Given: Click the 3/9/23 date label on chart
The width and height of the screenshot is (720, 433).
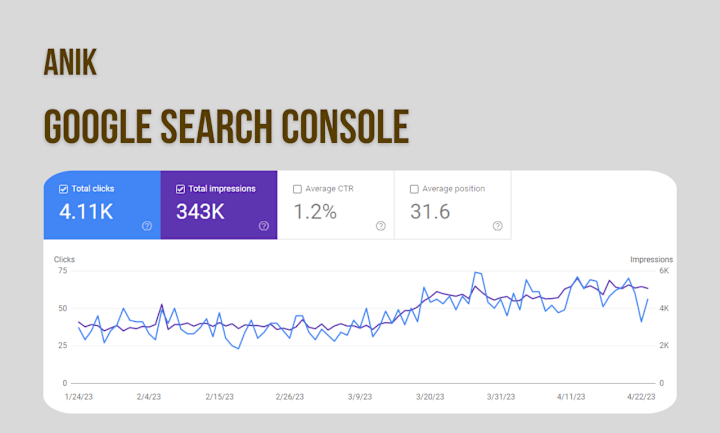Looking at the screenshot, I should point(360,397).
